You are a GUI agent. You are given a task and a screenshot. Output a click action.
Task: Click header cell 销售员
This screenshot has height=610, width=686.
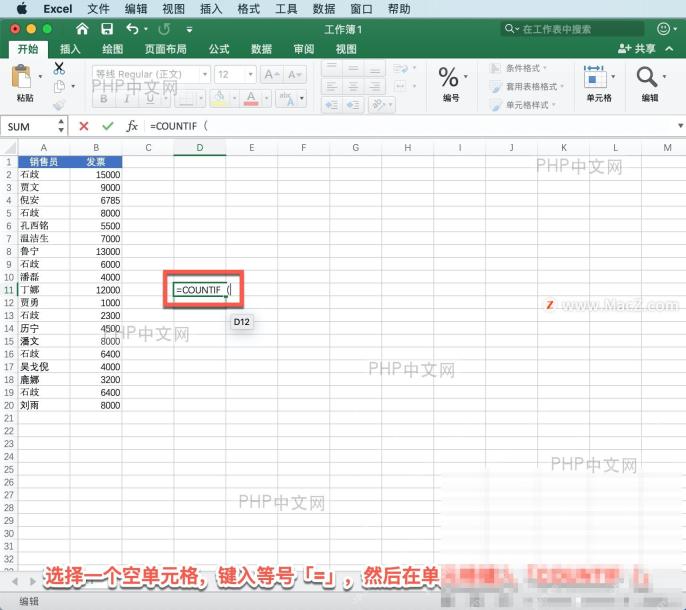[x=43, y=162]
